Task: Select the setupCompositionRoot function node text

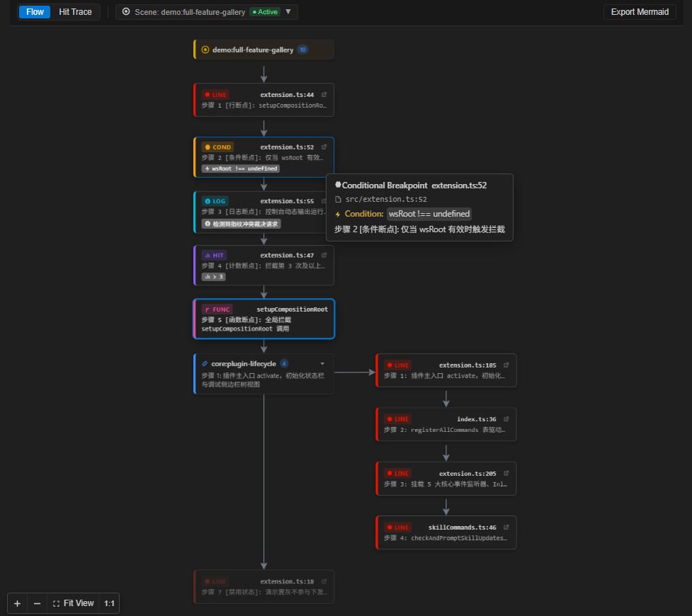Action: tap(292, 309)
